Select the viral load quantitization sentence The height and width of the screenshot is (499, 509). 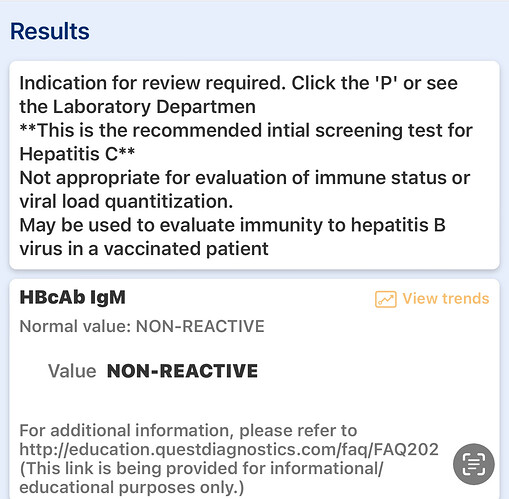coord(245,190)
